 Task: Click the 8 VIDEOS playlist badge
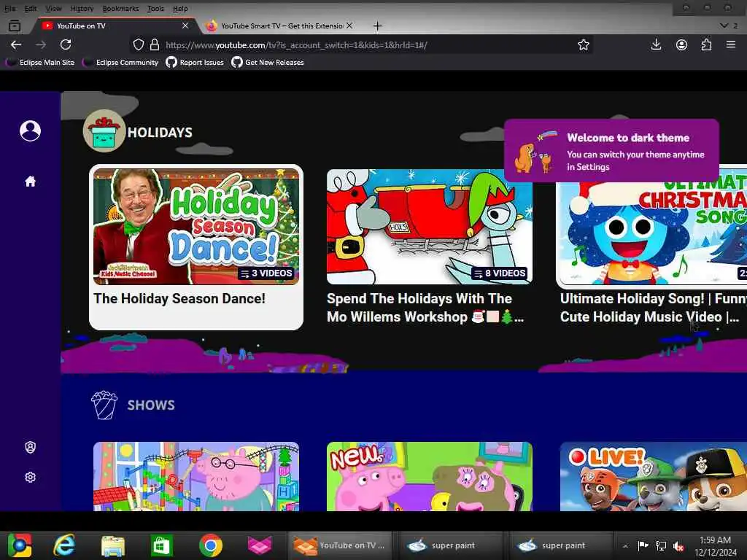click(x=500, y=273)
